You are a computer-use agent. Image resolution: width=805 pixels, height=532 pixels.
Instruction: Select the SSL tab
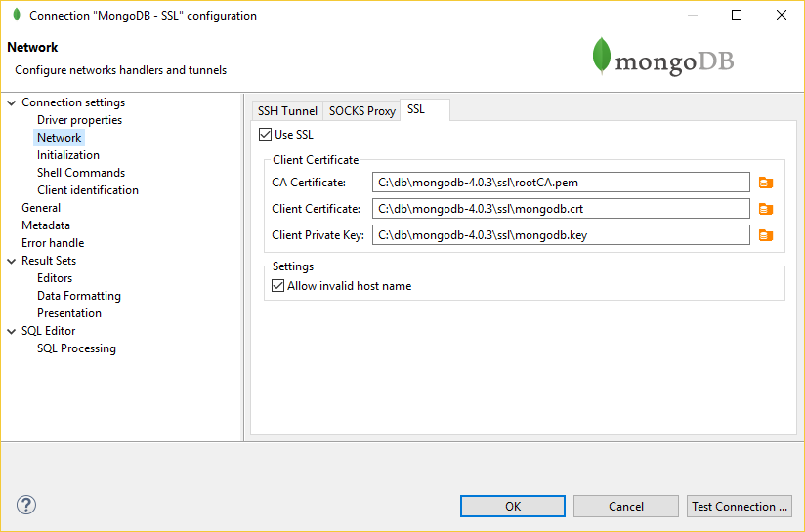(424, 109)
